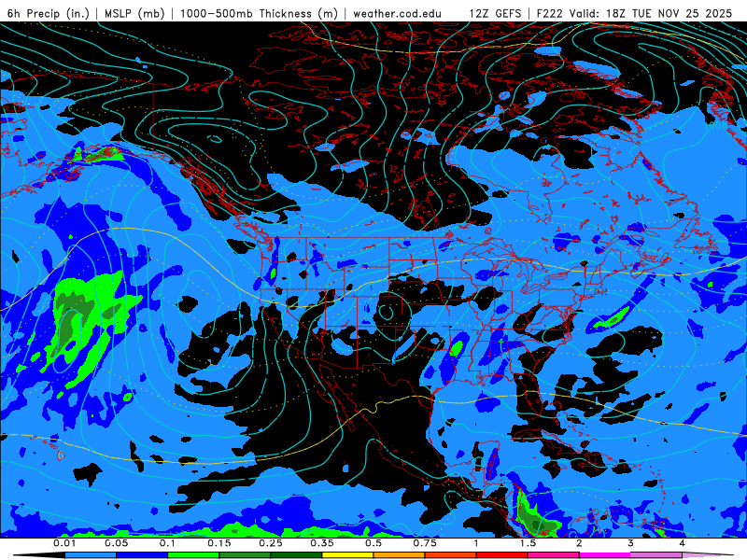Click the 0.75 legend value
This screenshot has width=747, height=560.
click(x=425, y=543)
